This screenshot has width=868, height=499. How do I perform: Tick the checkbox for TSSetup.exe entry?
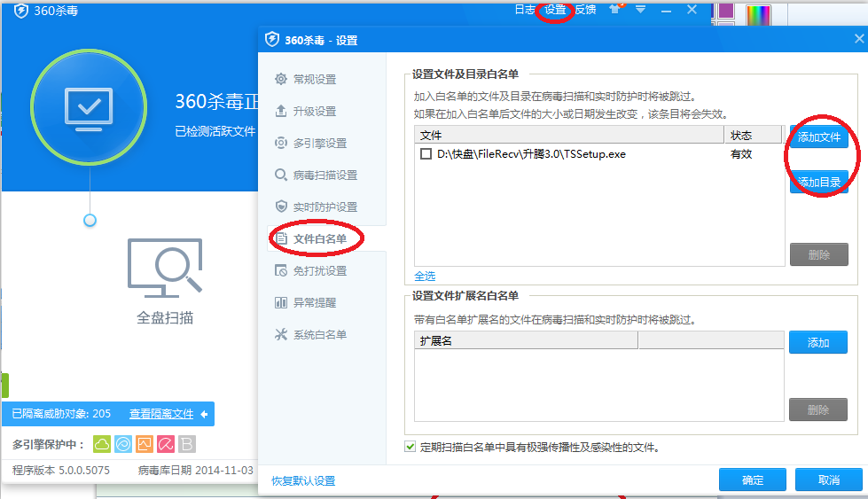(x=426, y=154)
